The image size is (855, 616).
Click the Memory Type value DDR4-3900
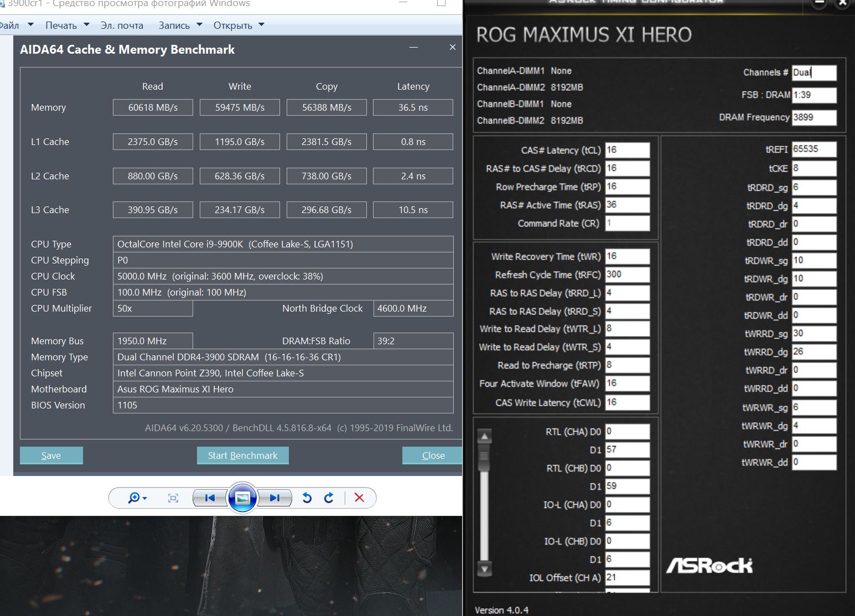(x=283, y=357)
